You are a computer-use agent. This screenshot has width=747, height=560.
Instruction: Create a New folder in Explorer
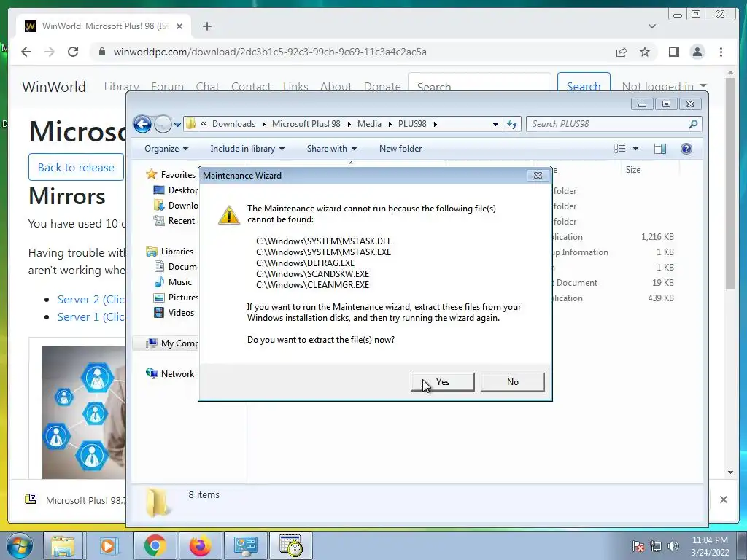tap(400, 149)
